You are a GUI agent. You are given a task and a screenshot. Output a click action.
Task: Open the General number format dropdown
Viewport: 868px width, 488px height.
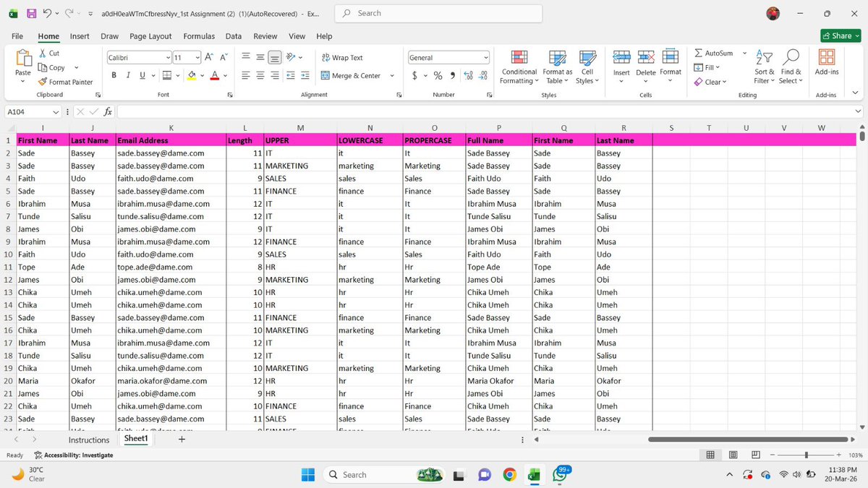[x=485, y=57]
